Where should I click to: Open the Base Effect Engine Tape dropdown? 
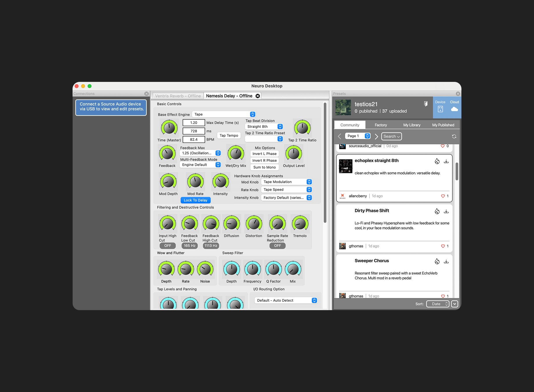coord(224,114)
